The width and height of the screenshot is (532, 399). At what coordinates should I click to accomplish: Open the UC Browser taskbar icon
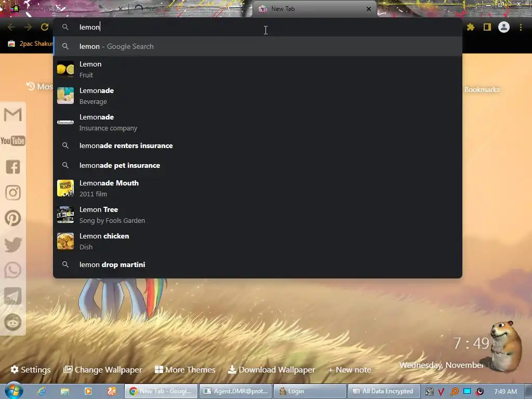(112, 391)
